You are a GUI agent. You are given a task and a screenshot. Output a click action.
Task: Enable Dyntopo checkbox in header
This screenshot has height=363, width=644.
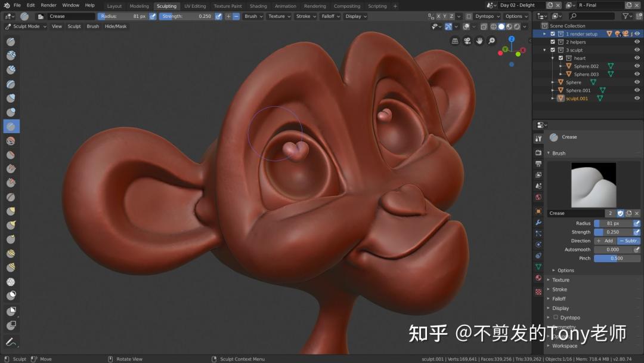pos(469,17)
